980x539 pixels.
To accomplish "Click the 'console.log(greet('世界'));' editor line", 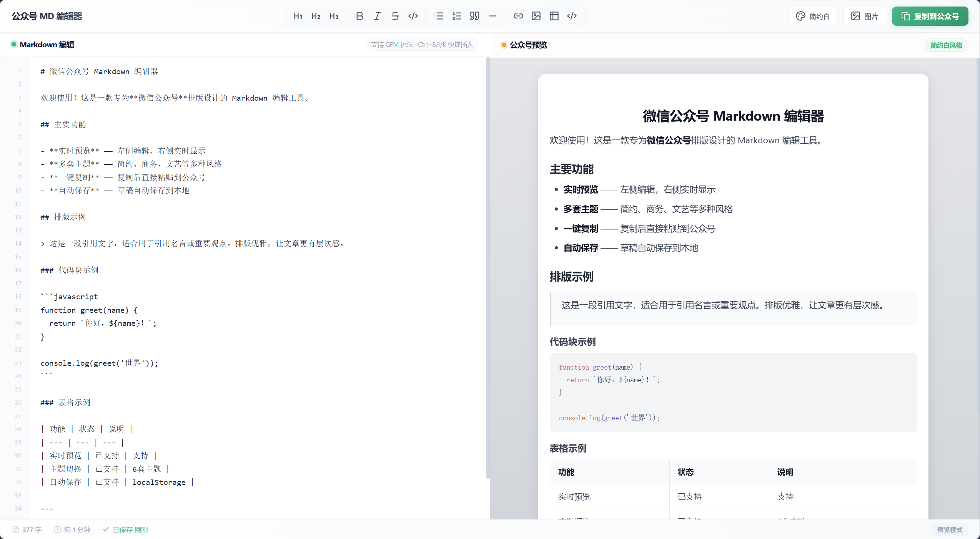I will (x=99, y=363).
